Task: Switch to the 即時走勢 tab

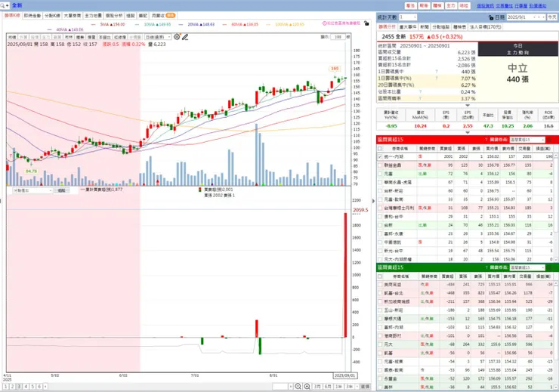Action: [32, 16]
